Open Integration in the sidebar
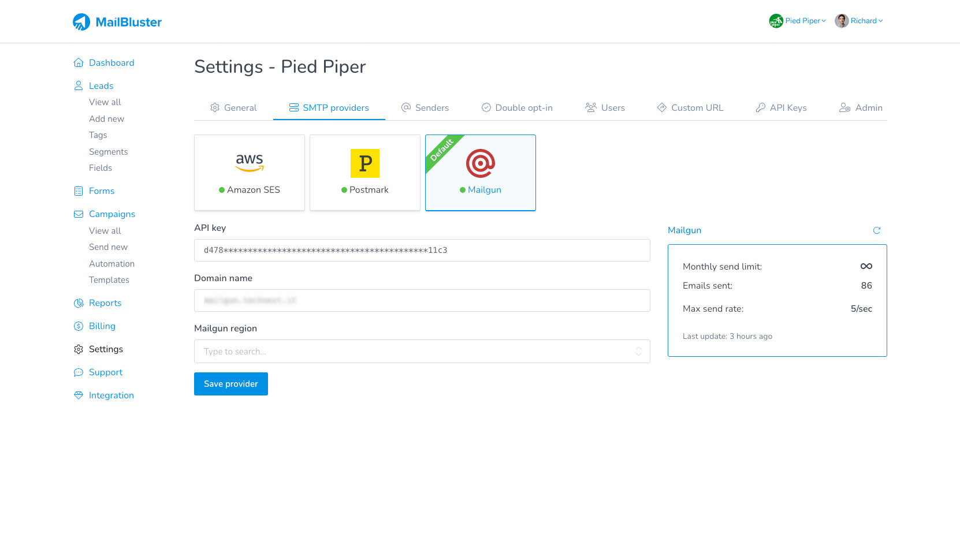The height and width of the screenshot is (560, 960). 111,395
